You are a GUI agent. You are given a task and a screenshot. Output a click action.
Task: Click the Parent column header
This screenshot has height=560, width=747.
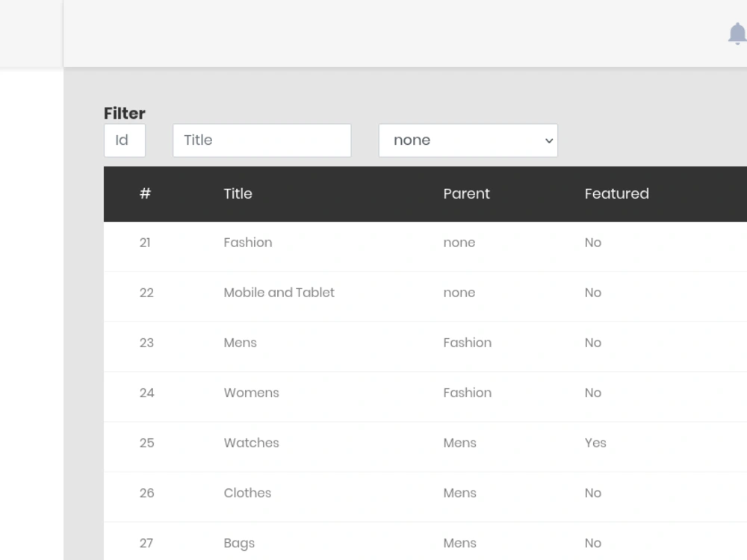(466, 193)
